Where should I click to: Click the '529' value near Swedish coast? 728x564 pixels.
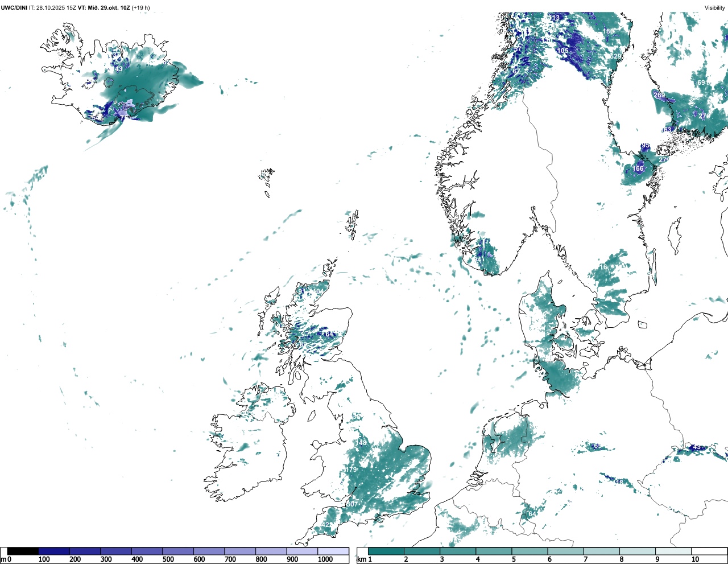pyautogui.click(x=615, y=57)
